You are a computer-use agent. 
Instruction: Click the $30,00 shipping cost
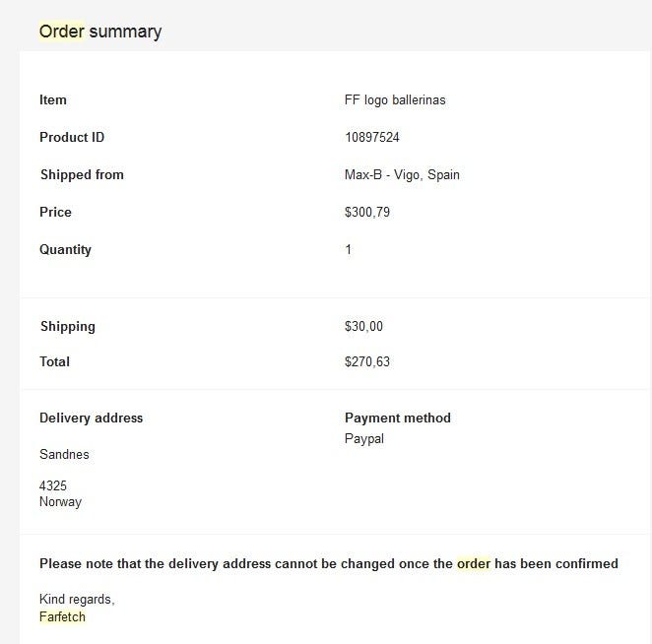(364, 327)
